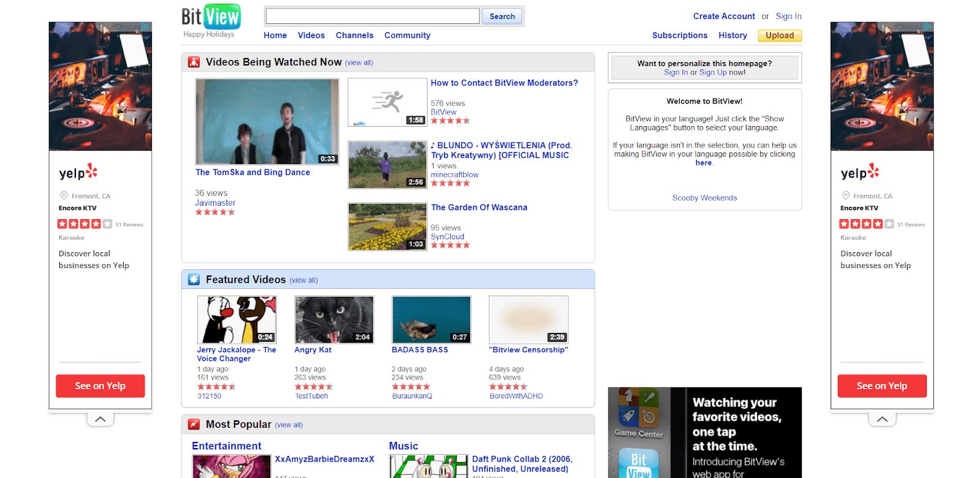The image size is (980, 478).
Task: Open BuraunkanQ channel link
Action: (x=412, y=396)
